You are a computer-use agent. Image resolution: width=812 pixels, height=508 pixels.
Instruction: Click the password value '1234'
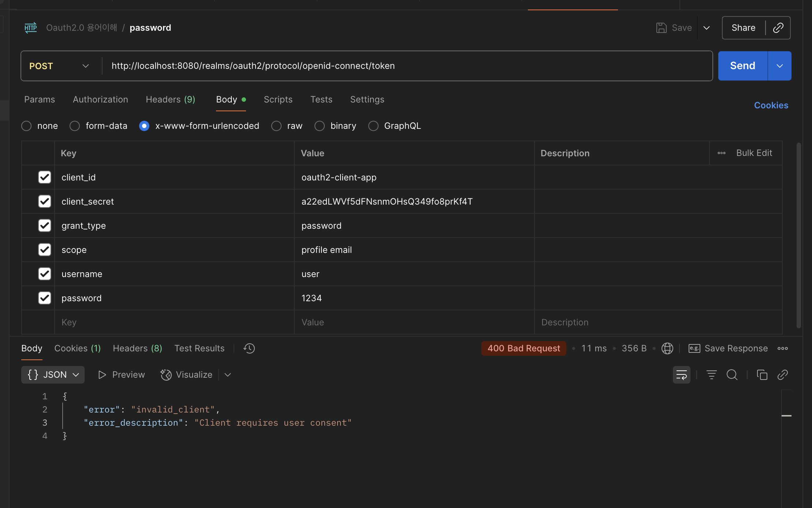312,298
